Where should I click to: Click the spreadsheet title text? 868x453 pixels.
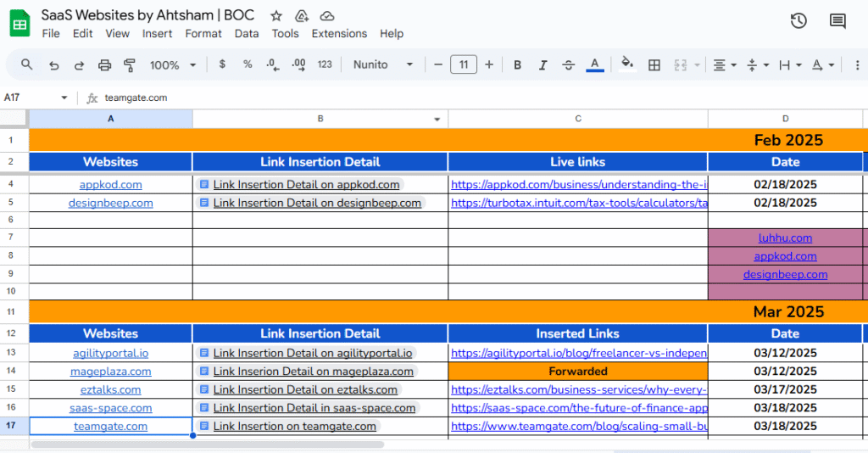click(x=147, y=15)
